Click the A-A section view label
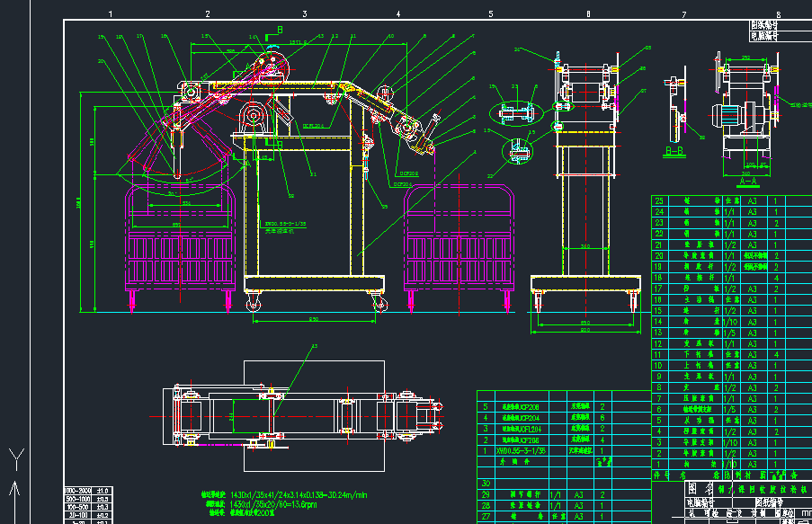The image size is (812, 524). tap(748, 182)
